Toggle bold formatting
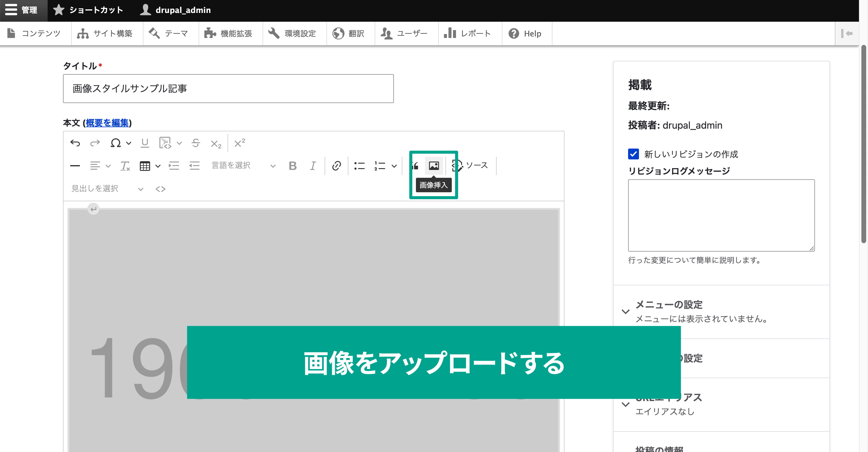The image size is (868, 452). tap(292, 166)
